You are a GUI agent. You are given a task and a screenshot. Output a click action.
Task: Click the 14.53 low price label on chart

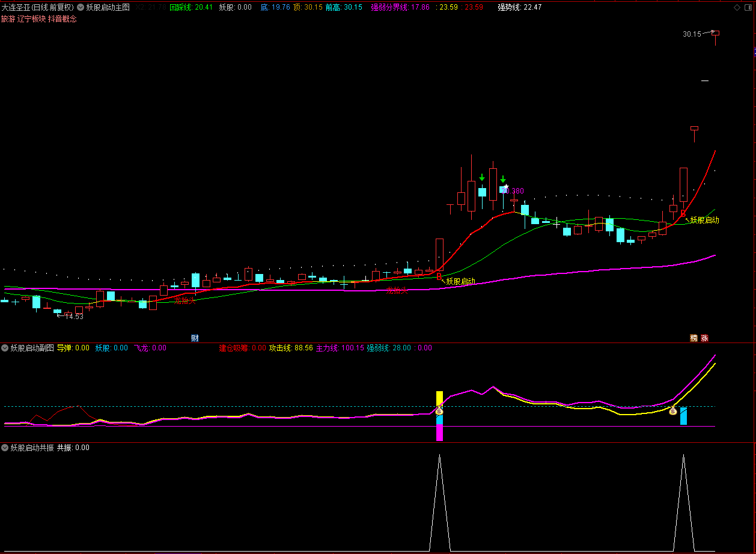point(74,317)
